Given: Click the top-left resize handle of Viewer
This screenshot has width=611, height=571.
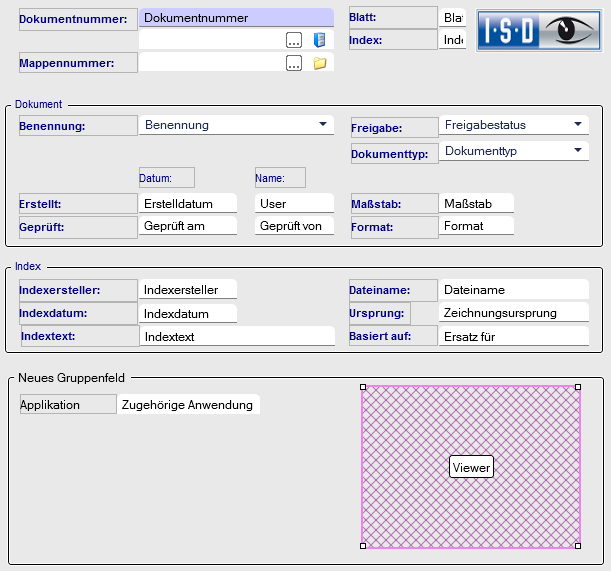Looking at the screenshot, I should tap(362, 387).
